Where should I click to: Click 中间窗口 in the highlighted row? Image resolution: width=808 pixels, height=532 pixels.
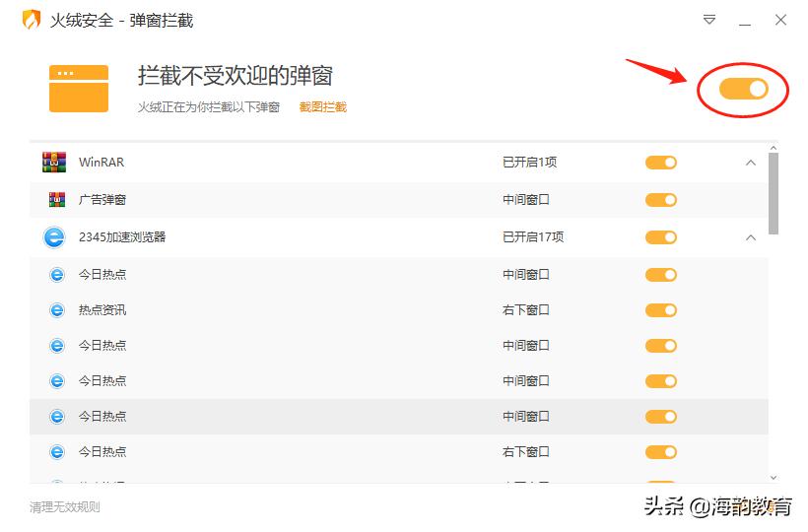pyautogui.click(x=526, y=416)
